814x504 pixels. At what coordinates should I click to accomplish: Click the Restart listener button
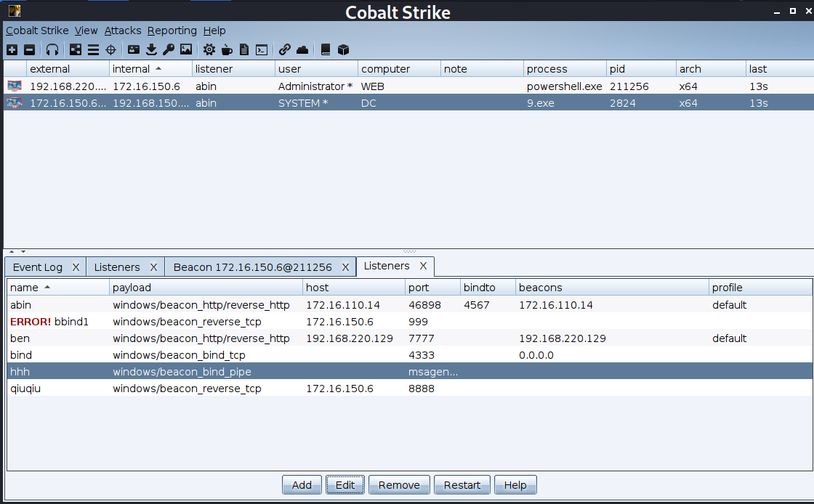click(x=462, y=485)
